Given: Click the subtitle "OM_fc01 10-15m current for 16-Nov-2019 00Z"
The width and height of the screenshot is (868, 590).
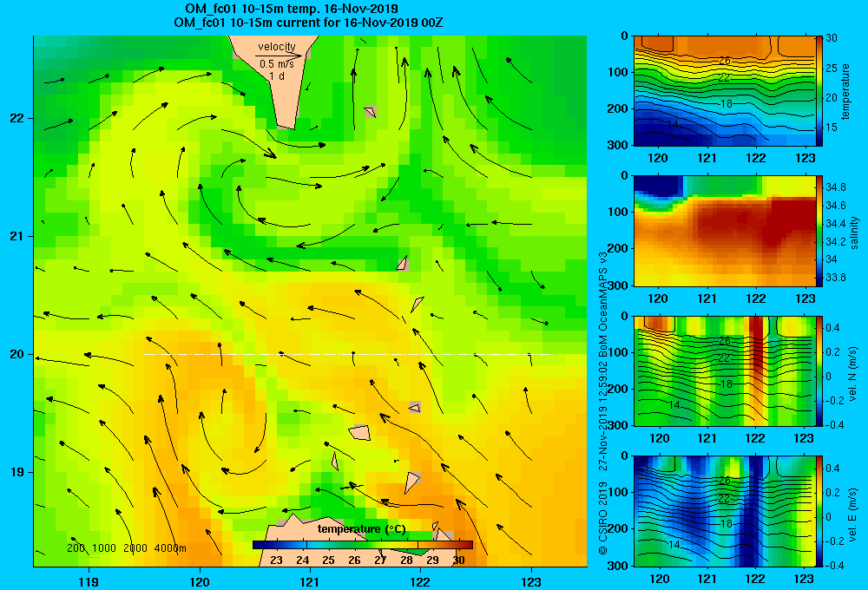Looking at the screenshot, I should (308, 23).
